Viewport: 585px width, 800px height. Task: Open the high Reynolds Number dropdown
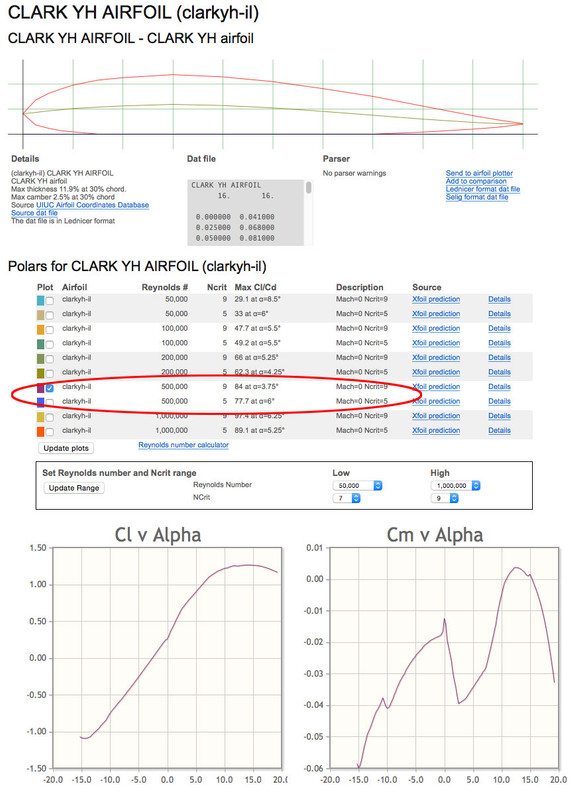(455, 486)
